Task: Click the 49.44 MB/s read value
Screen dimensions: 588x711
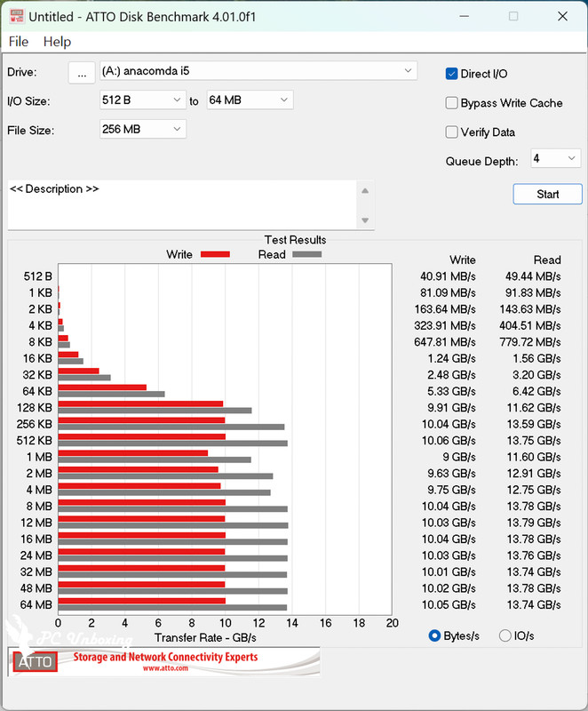Action: pyautogui.click(x=533, y=276)
